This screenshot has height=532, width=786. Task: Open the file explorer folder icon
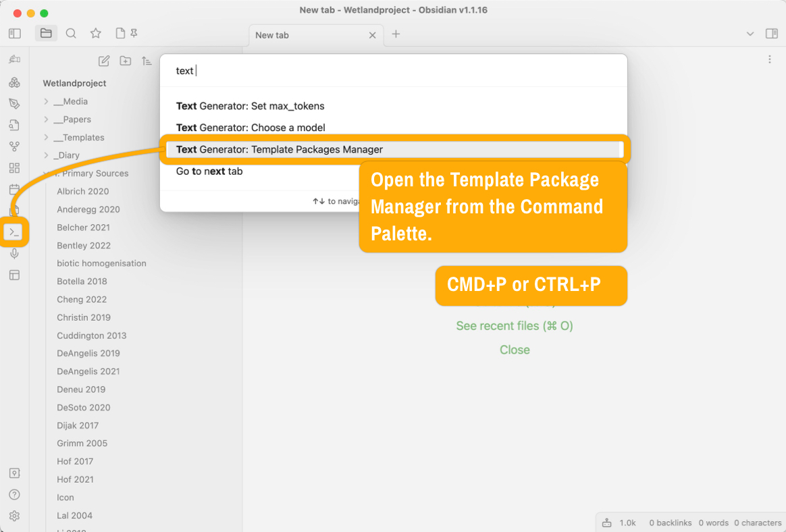pyautogui.click(x=46, y=34)
